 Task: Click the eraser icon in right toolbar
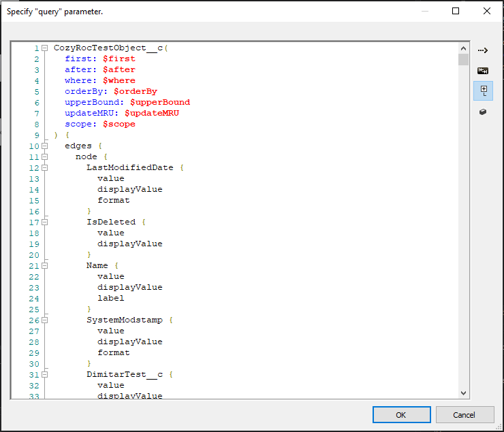(x=483, y=112)
